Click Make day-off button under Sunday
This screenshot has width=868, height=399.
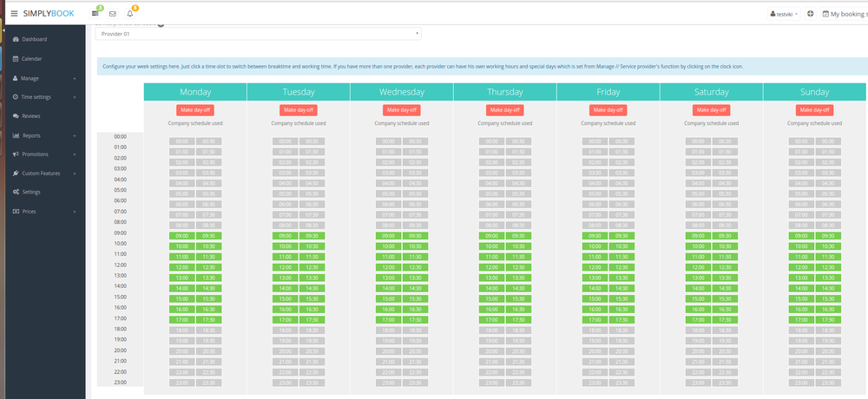click(x=813, y=110)
